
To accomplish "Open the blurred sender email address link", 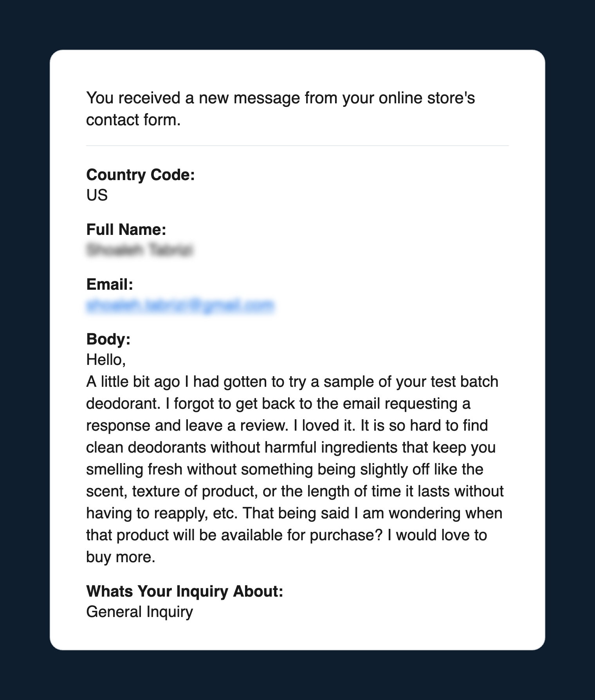I will (x=180, y=305).
